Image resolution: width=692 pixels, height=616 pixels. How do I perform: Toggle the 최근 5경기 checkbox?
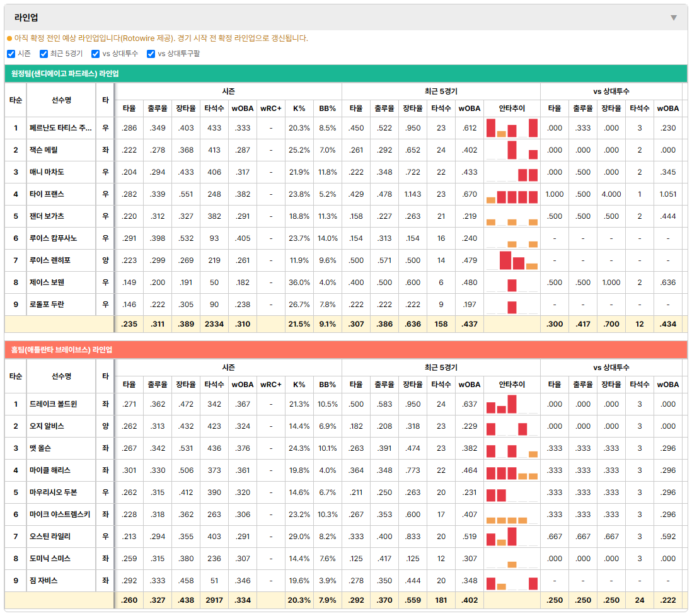click(43, 54)
